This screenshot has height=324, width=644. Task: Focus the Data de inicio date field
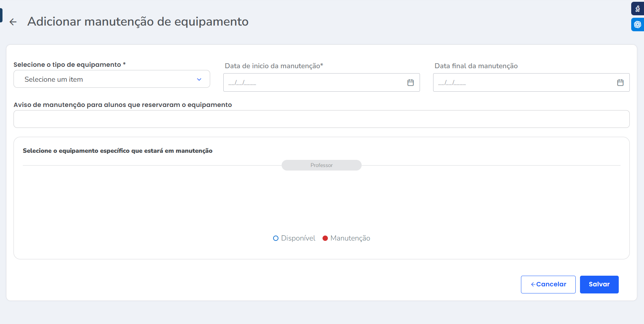click(313, 82)
